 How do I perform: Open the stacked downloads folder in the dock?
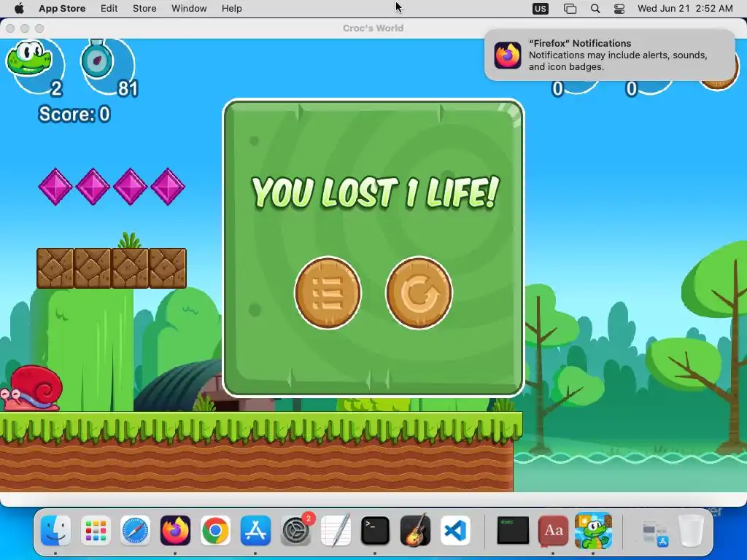[x=655, y=532]
